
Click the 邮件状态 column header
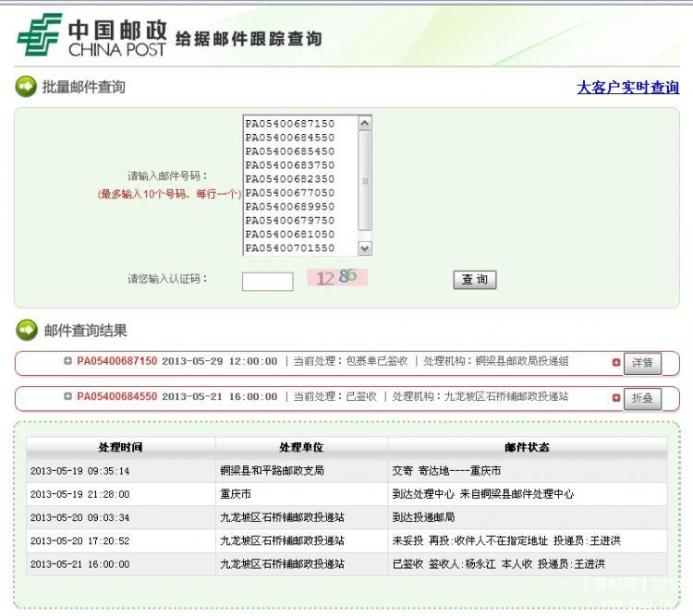528,447
